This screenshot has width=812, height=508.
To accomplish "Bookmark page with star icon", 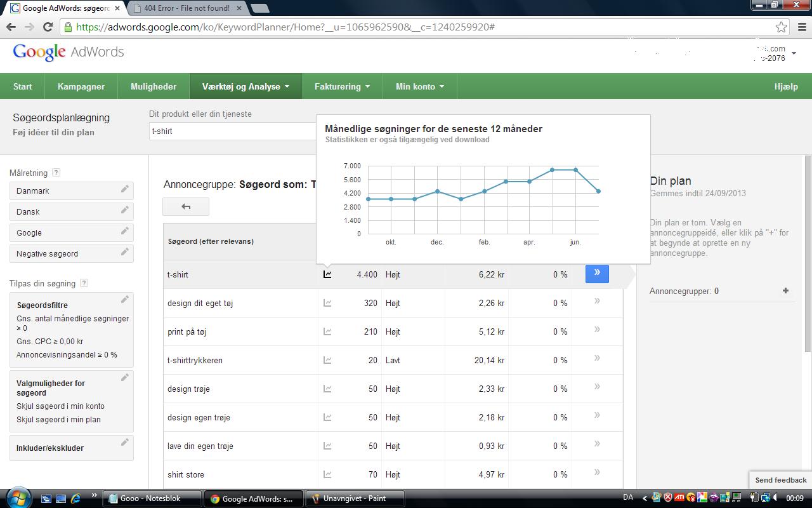I will click(x=781, y=27).
